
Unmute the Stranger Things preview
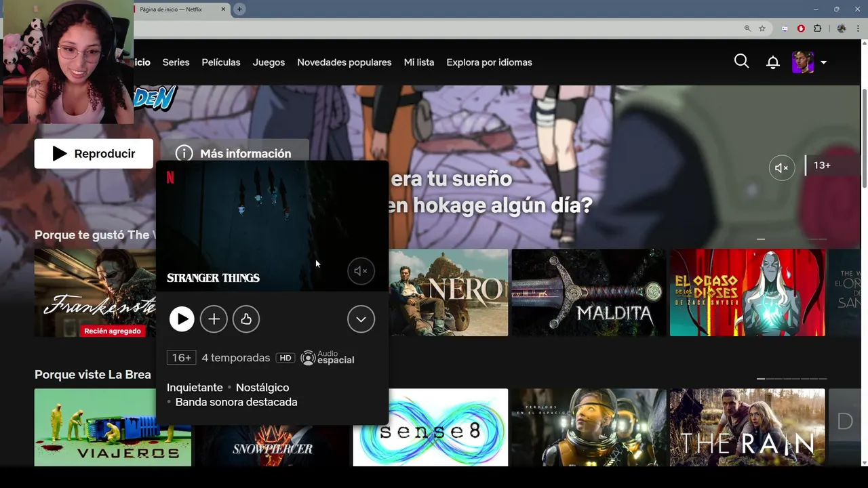[x=361, y=271]
